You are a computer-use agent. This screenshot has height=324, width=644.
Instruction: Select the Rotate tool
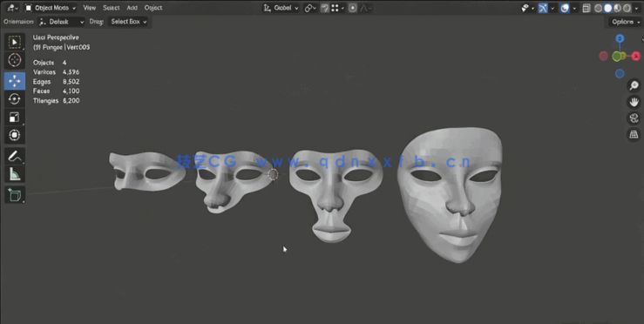(15, 99)
